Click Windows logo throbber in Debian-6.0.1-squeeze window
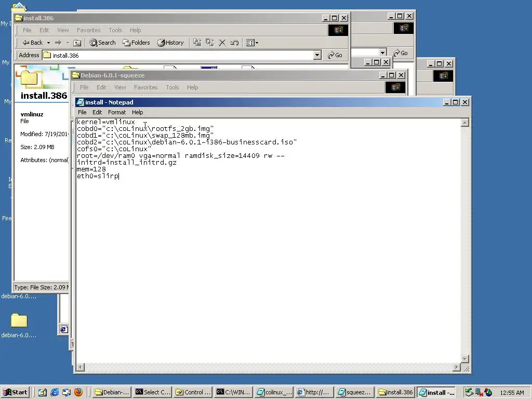532x399 pixels. click(x=395, y=87)
